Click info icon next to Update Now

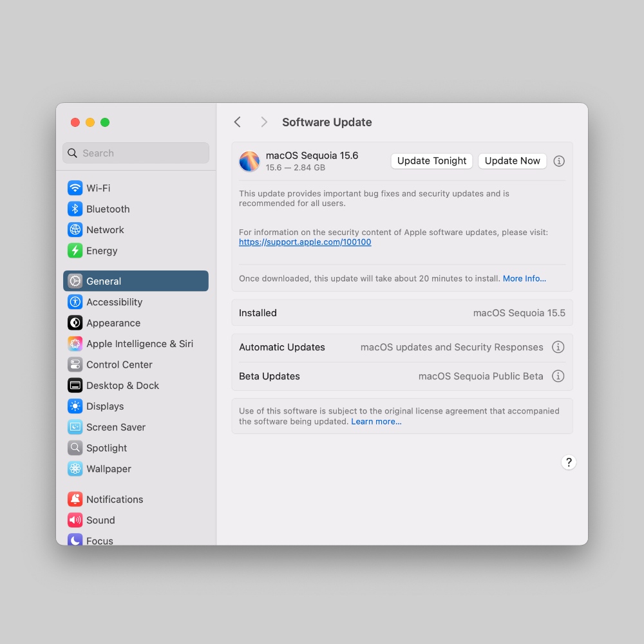pos(559,161)
